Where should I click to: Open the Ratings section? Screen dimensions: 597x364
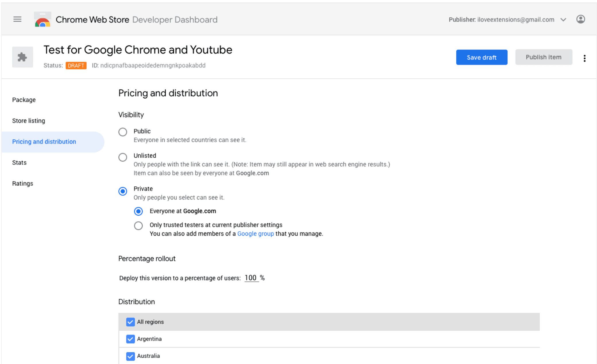23,183
